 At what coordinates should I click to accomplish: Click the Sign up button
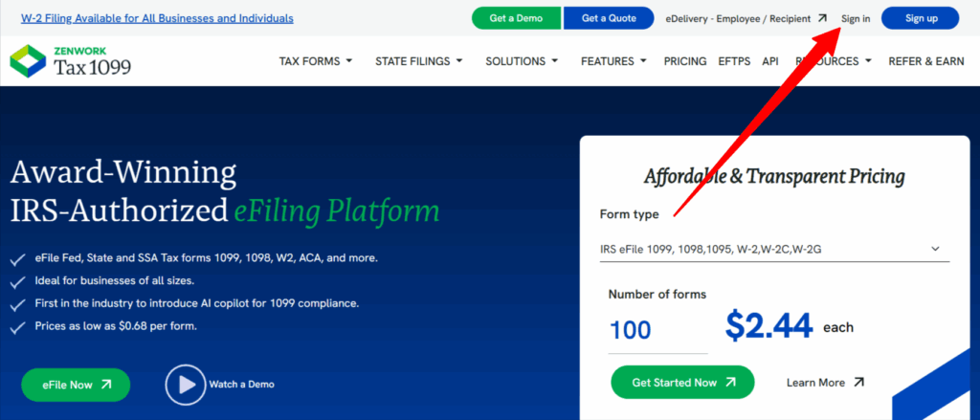point(921,18)
